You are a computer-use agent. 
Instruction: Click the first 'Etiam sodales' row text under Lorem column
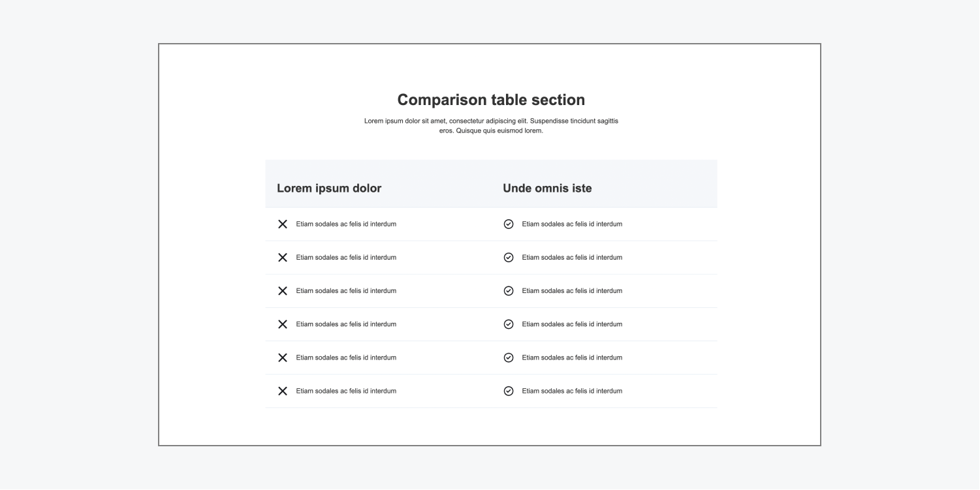[347, 224]
